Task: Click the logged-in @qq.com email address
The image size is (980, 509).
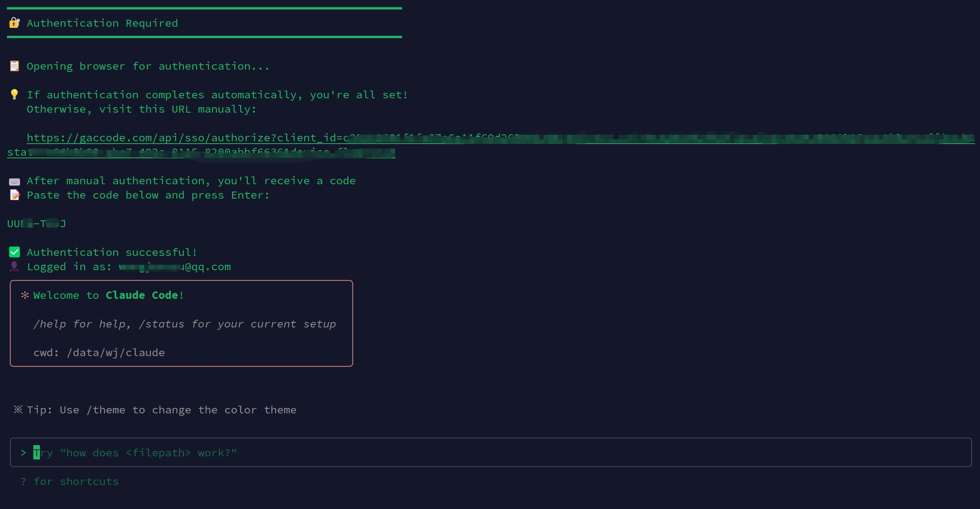Action: pos(175,267)
